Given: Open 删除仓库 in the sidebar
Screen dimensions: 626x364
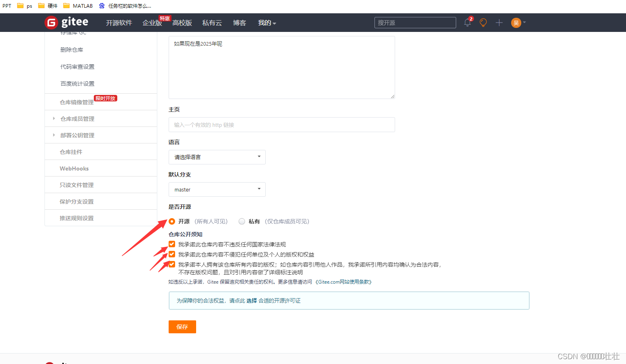Looking at the screenshot, I should [x=72, y=50].
